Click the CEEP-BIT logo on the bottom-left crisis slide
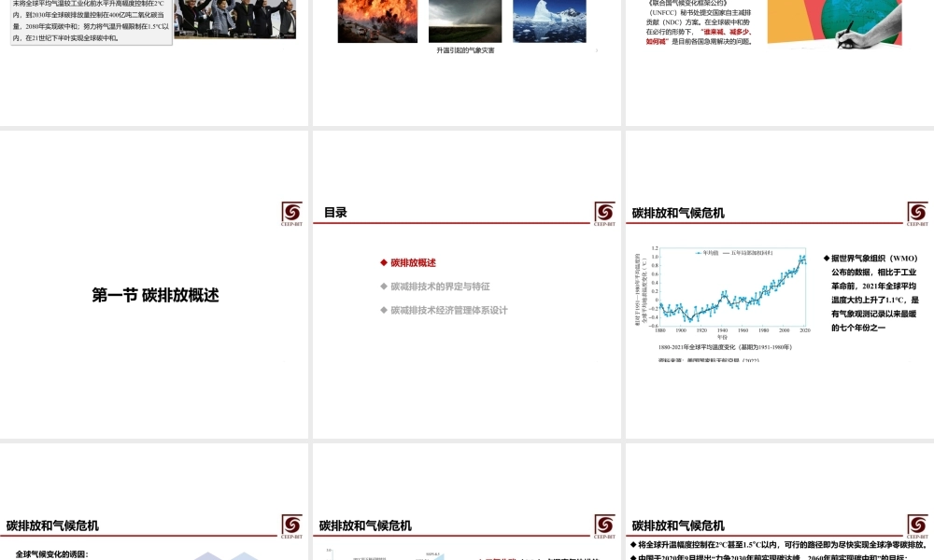The image size is (934, 560). pos(290,525)
